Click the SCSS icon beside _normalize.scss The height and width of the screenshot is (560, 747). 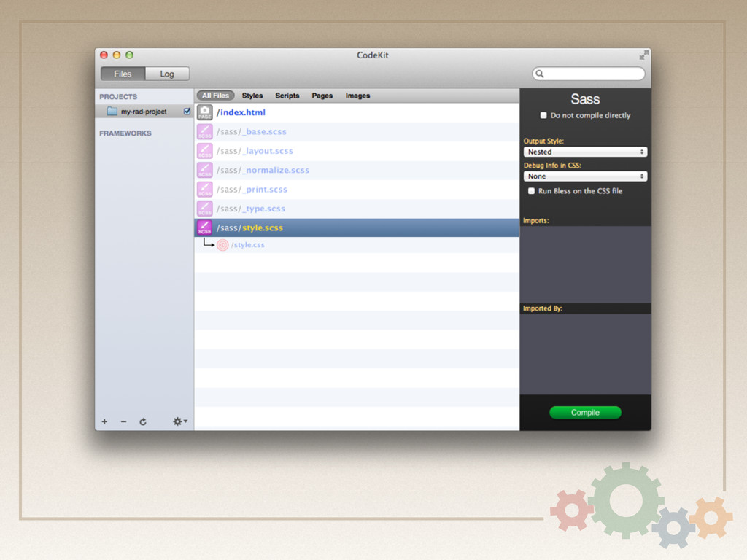click(205, 170)
